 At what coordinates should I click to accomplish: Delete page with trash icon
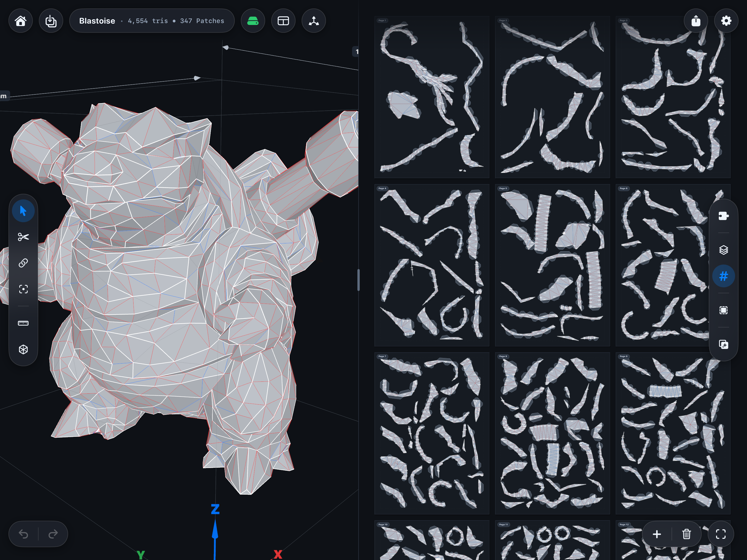(x=686, y=534)
